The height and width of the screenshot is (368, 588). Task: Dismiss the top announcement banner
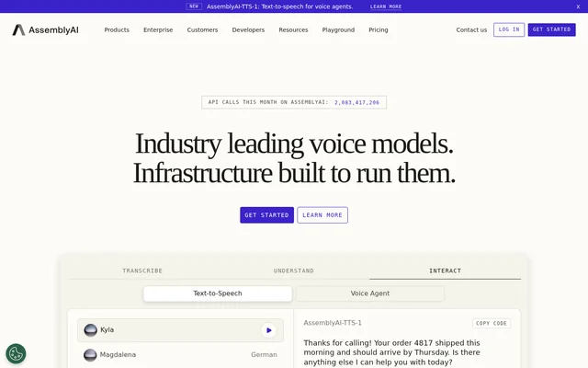(578, 6)
